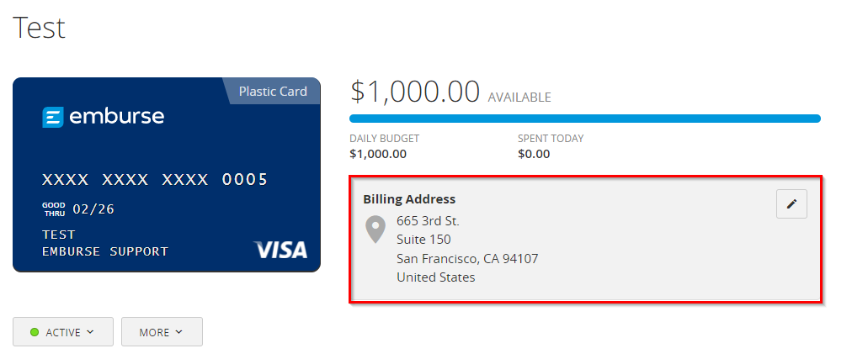Click the GOOD THRU expiry date 02/26
This screenshot has width=868, height=359.
pyautogui.click(x=93, y=209)
